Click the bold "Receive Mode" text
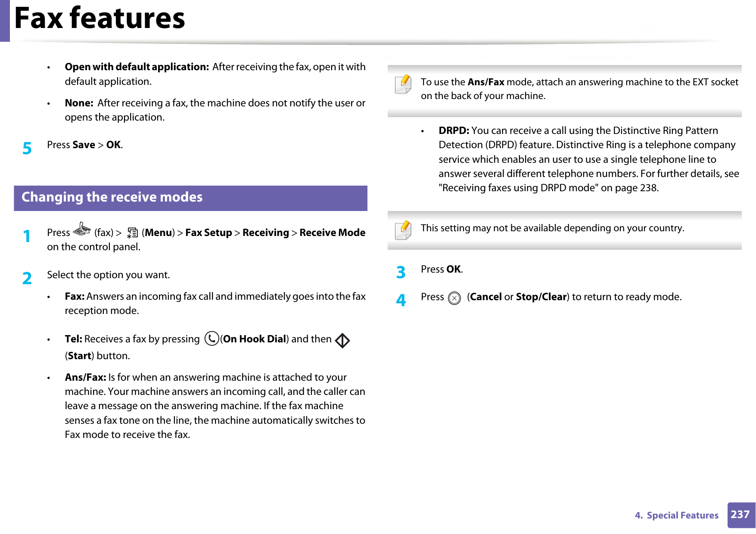Viewport: 756px width, 534px height. point(332,233)
